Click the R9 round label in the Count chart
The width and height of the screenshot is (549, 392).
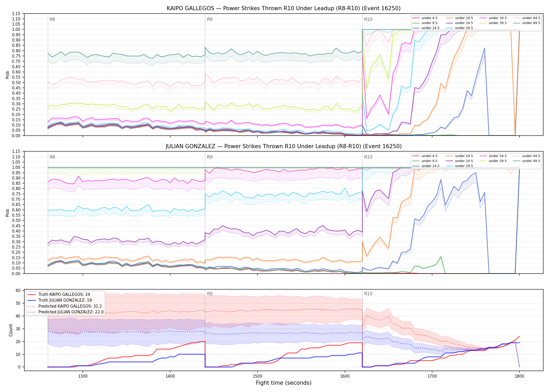tap(210, 294)
